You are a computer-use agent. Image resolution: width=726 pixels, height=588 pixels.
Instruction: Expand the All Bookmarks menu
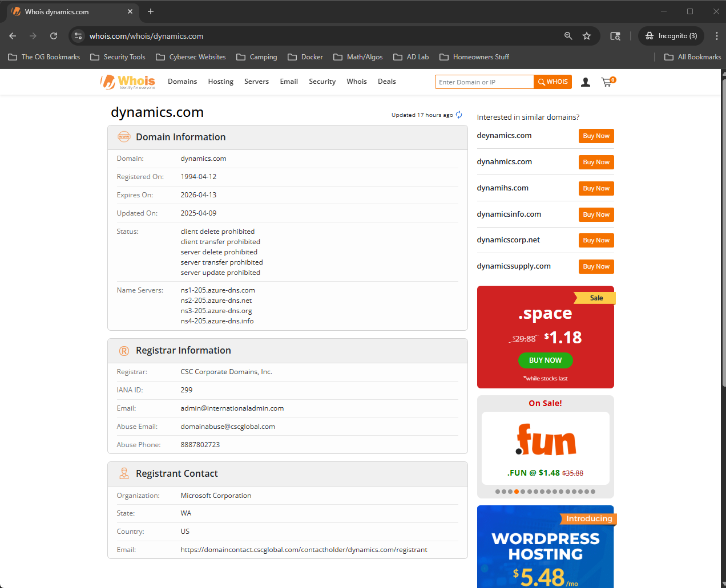[x=692, y=56]
